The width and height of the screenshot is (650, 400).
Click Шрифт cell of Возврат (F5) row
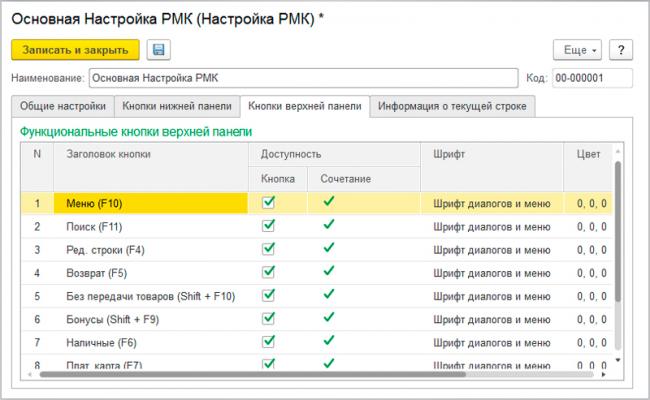pyautogui.click(x=492, y=273)
